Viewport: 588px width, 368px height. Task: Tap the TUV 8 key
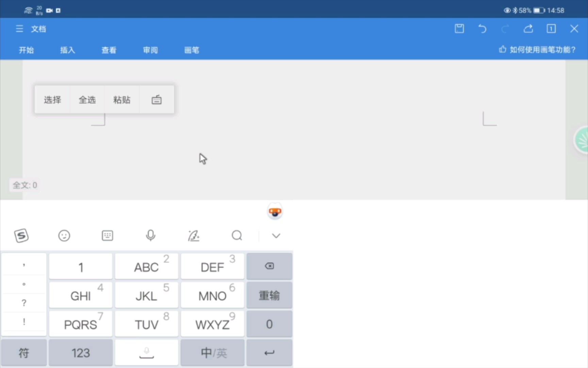tap(147, 323)
